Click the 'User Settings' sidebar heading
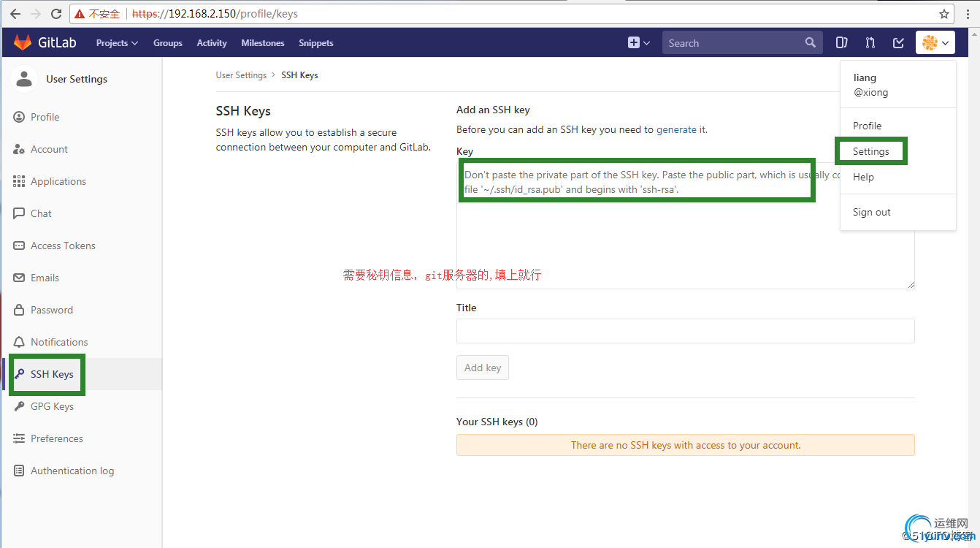980x548 pixels. (77, 79)
